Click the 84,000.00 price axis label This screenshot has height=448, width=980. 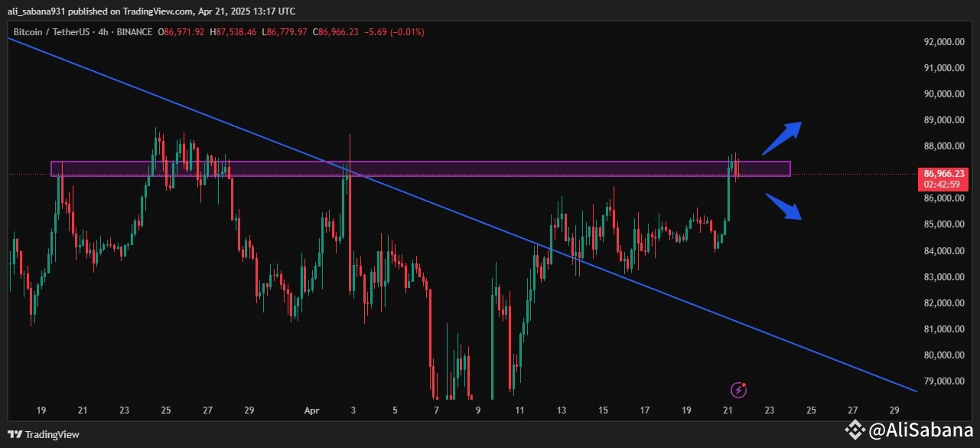(x=943, y=251)
